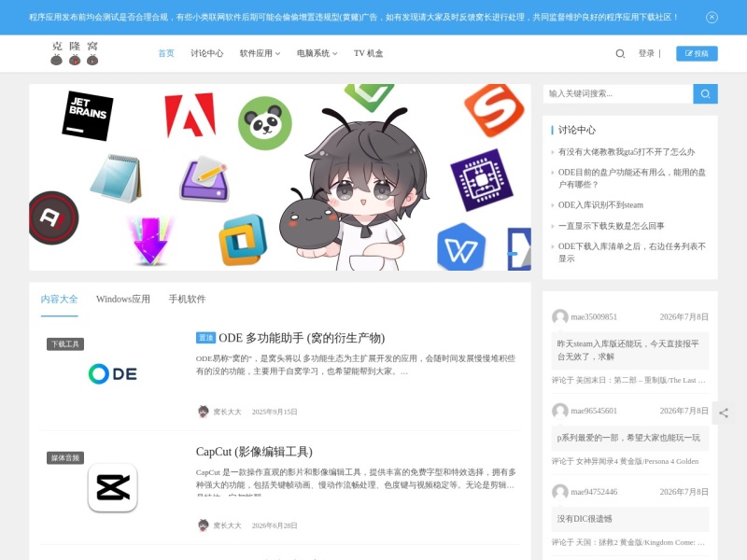Click avatar of user mae96545601
The width and height of the screenshot is (747, 560).
pos(559,411)
